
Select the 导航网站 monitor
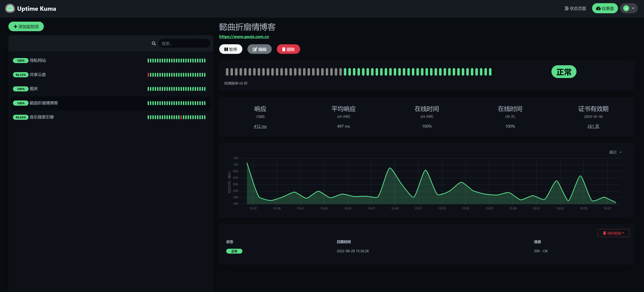(x=111, y=60)
